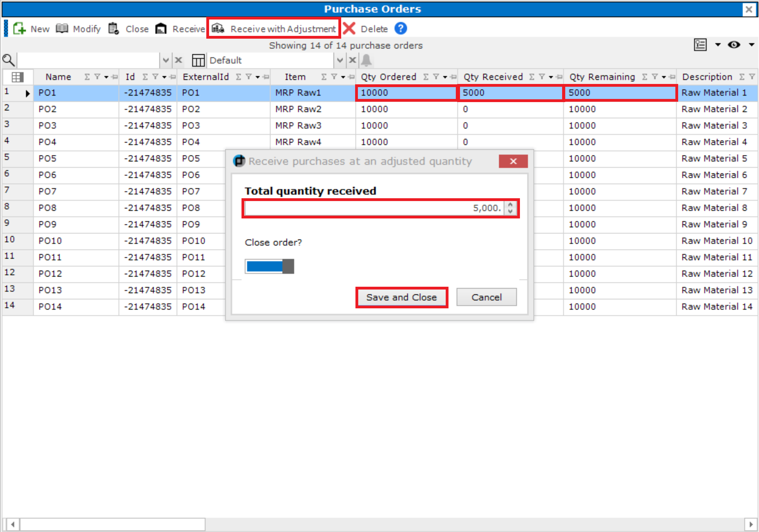The width and height of the screenshot is (759, 532).
Task: Expand the eye icon dropdown arrow
Action: (x=752, y=45)
